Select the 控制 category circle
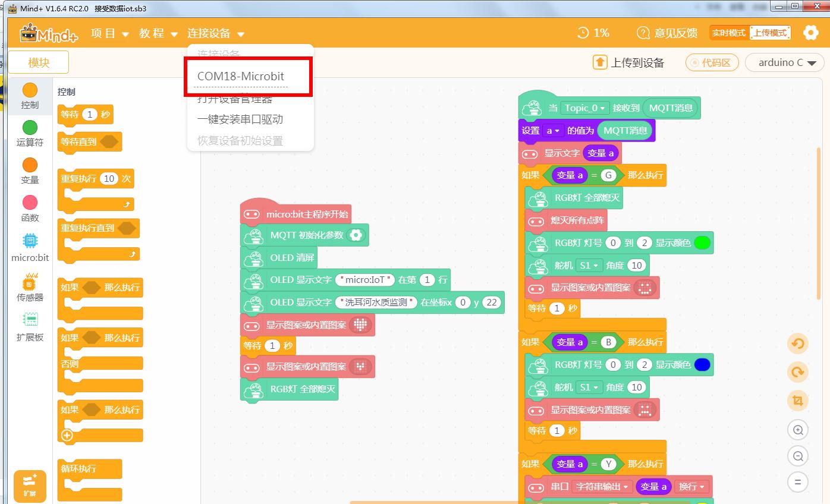Image resolution: width=830 pixels, height=504 pixels. (x=30, y=90)
